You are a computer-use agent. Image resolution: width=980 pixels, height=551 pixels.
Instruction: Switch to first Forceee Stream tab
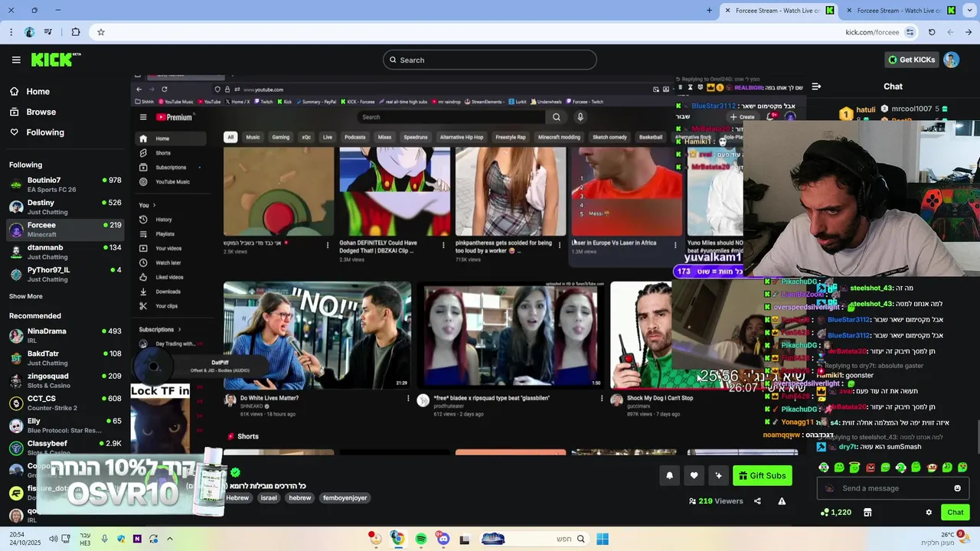click(x=777, y=10)
